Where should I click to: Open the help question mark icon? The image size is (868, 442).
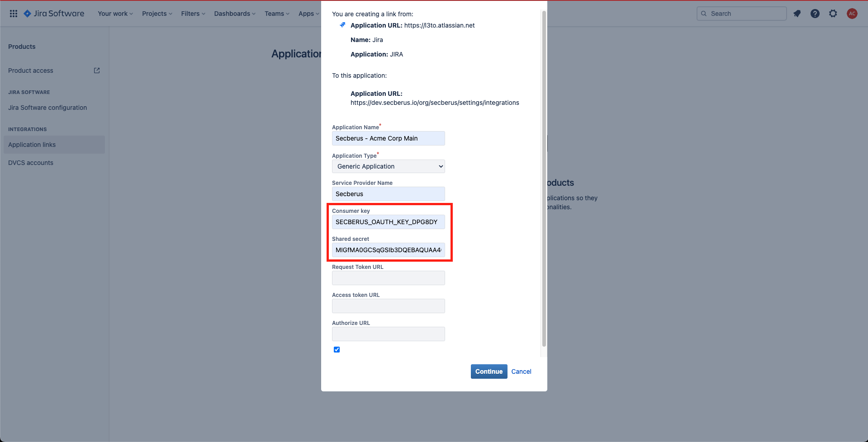[x=815, y=14]
